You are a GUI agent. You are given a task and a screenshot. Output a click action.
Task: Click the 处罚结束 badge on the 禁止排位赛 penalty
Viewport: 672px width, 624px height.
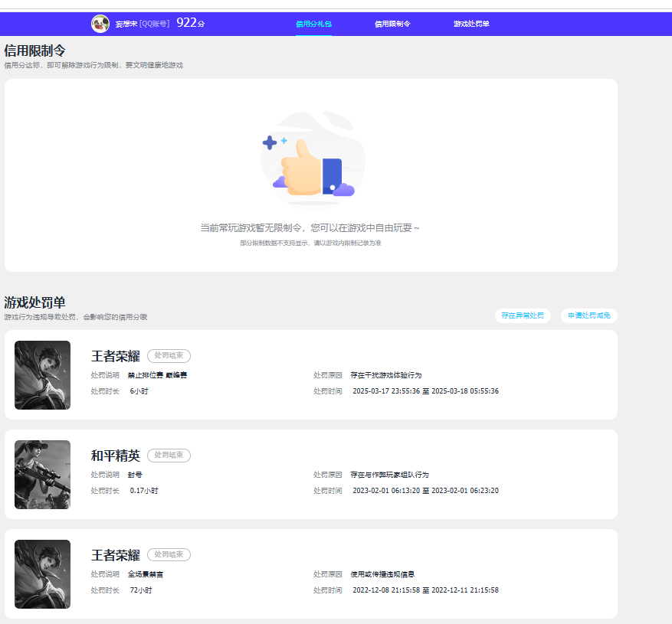coord(169,356)
